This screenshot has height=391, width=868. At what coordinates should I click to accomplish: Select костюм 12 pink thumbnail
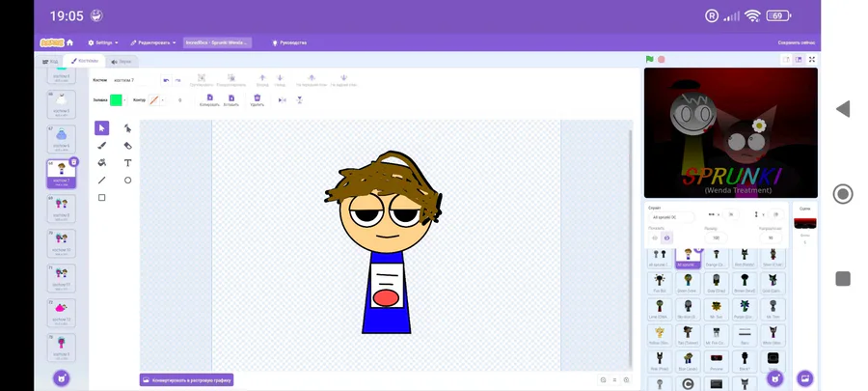point(62,313)
